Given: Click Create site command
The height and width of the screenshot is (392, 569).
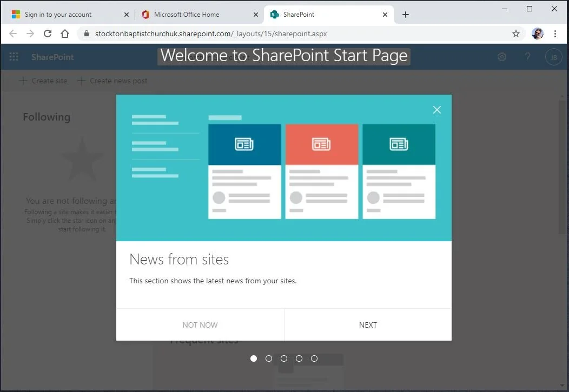Looking at the screenshot, I should coord(43,81).
